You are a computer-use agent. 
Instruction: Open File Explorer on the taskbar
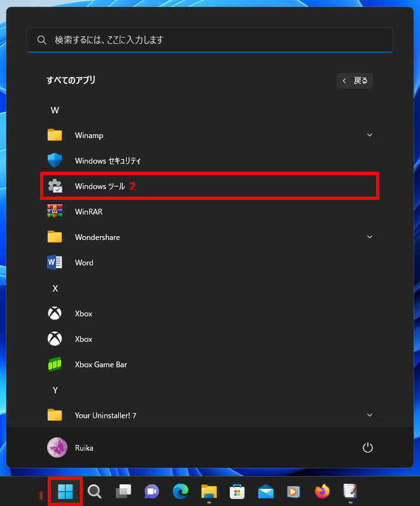pos(209,491)
